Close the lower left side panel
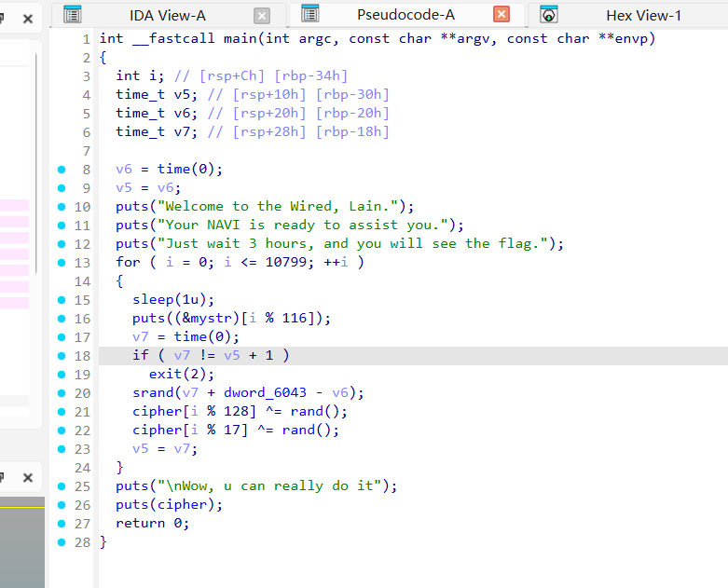The height and width of the screenshot is (588, 728). coord(28,477)
